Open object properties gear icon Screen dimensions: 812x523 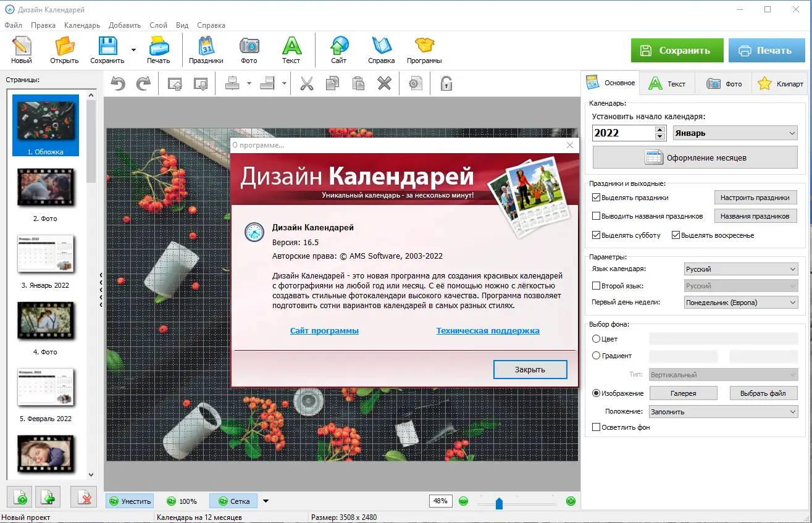pos(416,83)
